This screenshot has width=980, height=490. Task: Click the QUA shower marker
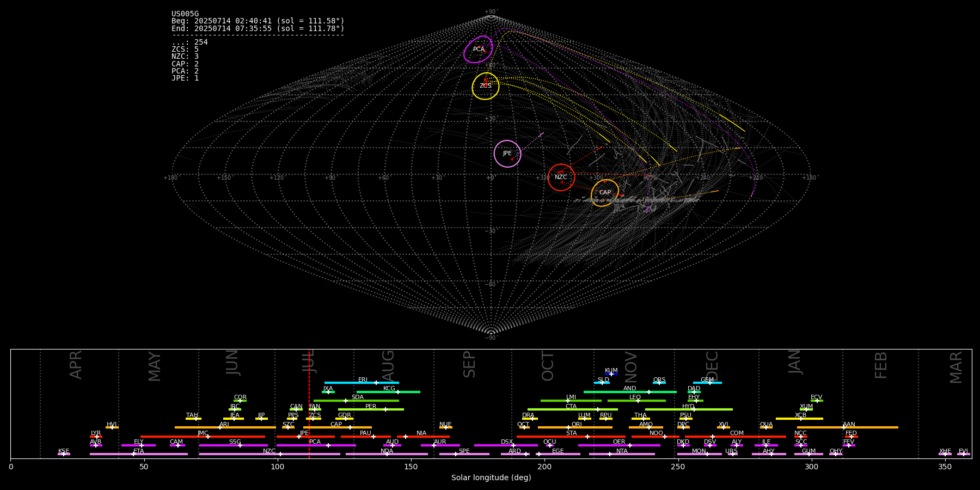pyautogui.click(x=766, y=427)
